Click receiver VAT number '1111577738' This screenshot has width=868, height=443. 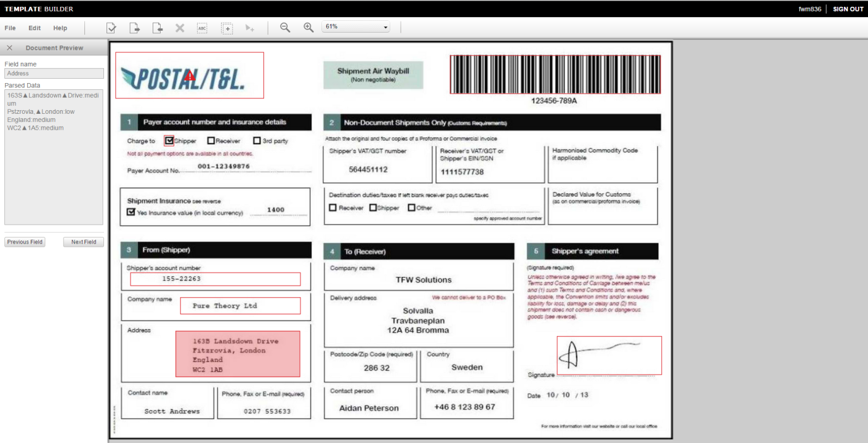[x=462, y=172]
